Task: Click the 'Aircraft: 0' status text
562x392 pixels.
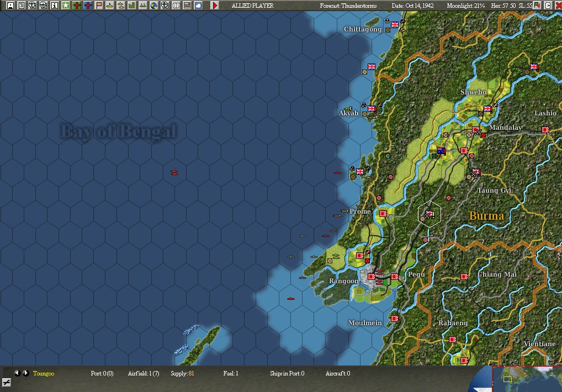Action: (x=338, y=373)
